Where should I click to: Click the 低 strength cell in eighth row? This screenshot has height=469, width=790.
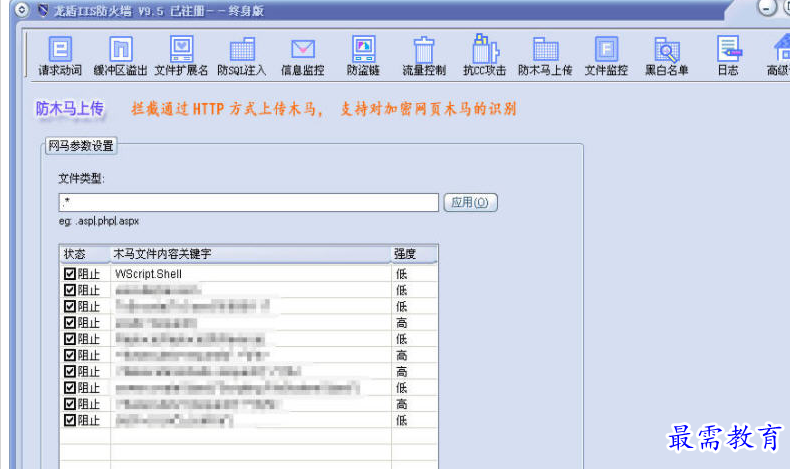414,387
